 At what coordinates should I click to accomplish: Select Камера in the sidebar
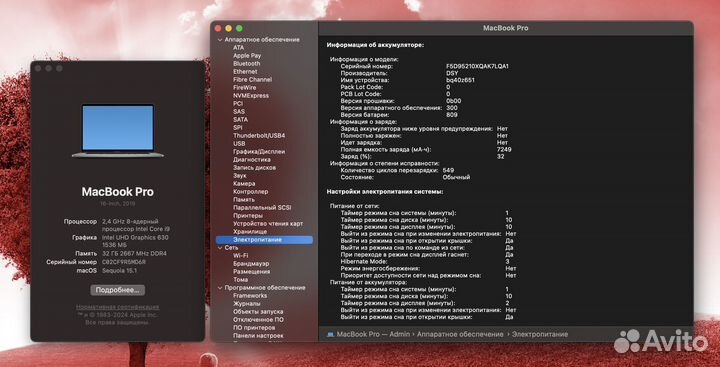(244, 184)
